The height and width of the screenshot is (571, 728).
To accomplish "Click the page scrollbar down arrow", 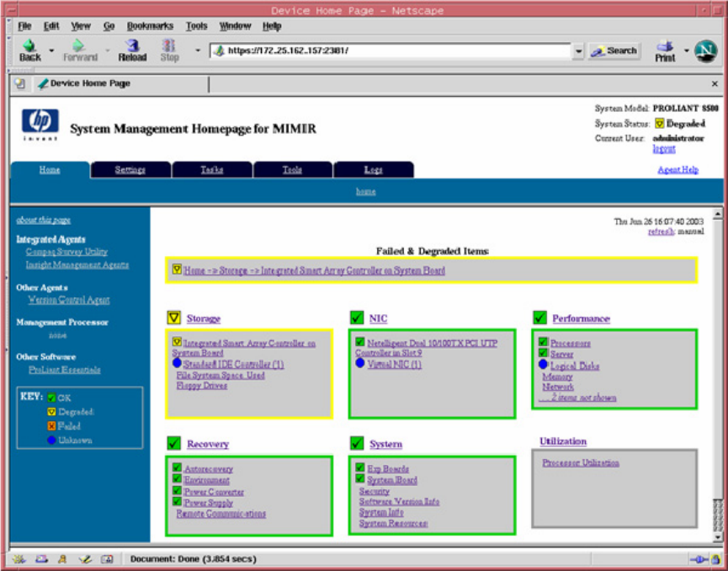I will click(718, 537).
